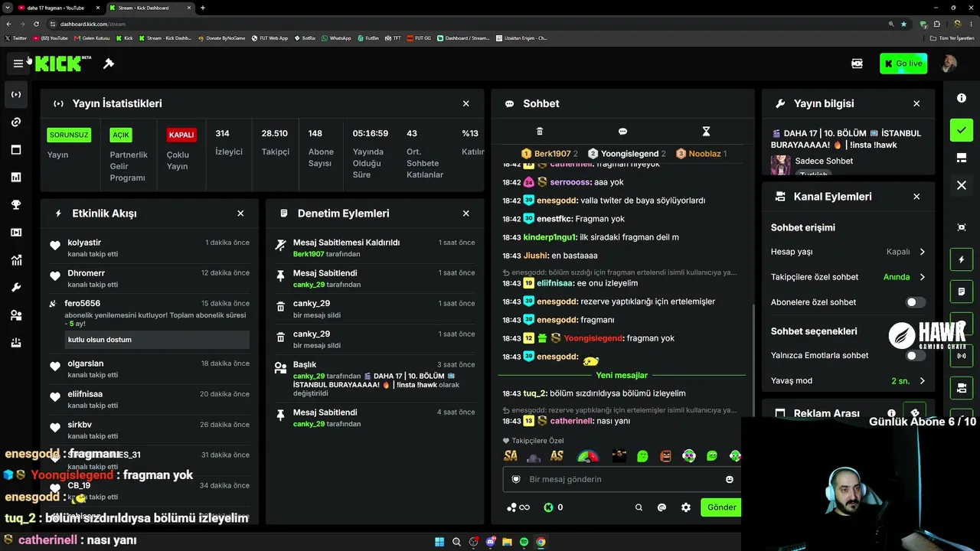Open the Gelen Kutusu bookmark

pyautogui.click(x=91, y=37)
